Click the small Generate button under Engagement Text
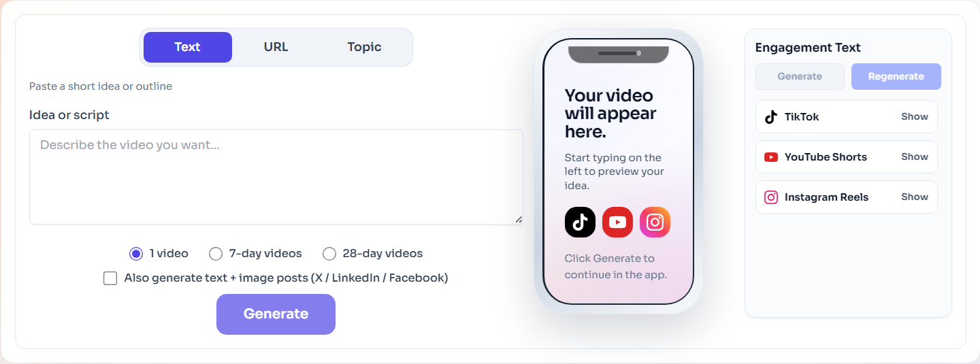This screenshot has height=364, width=980. pos(800,77)
